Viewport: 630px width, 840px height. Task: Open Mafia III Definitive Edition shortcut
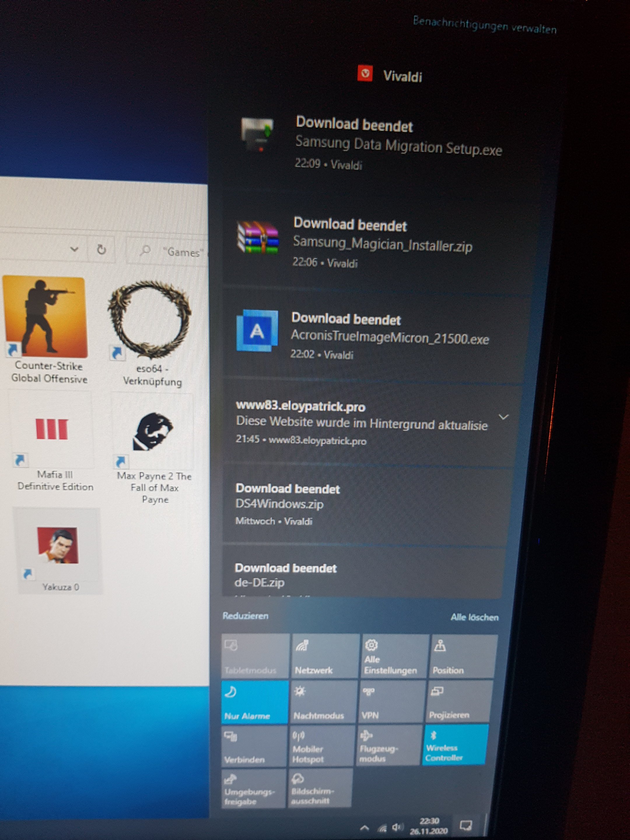[52, 429]
